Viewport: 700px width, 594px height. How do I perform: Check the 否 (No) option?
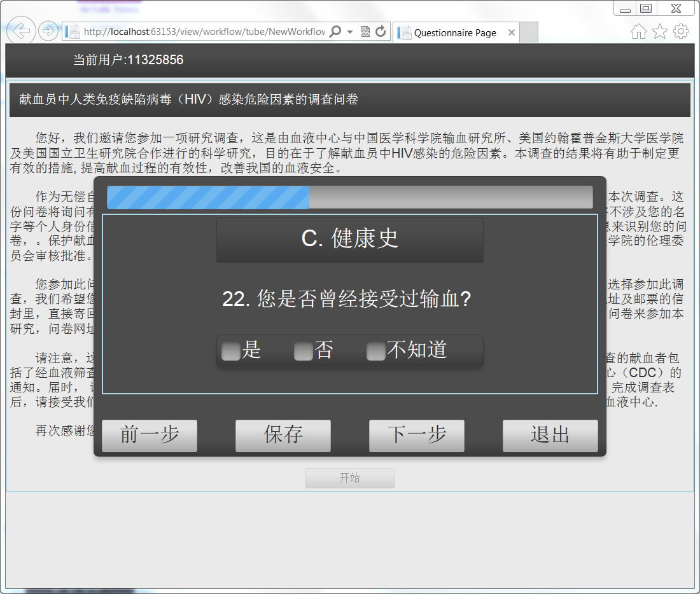[x=304, y=351]
